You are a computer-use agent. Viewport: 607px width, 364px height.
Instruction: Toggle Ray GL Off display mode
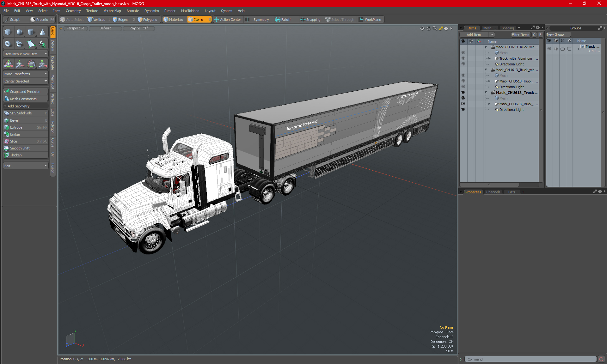tap(139, 28)
